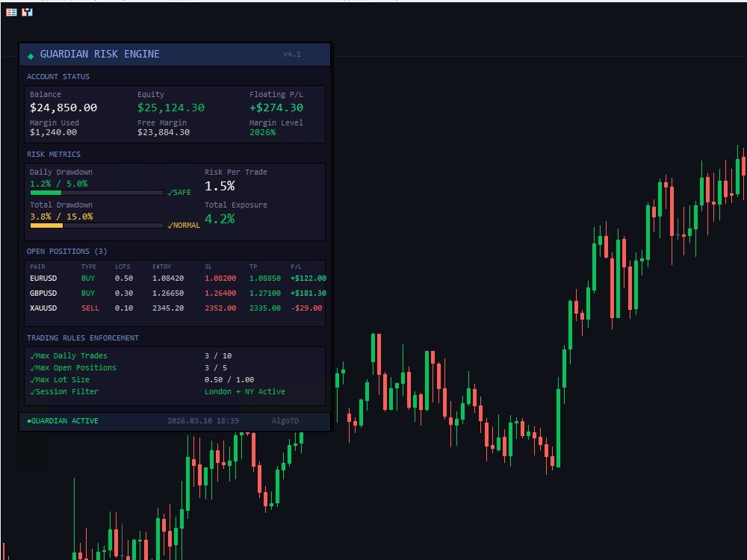Click the Total Exposure value 4.2%
Screen dimensions: 747x560
[x=220, y=219]
